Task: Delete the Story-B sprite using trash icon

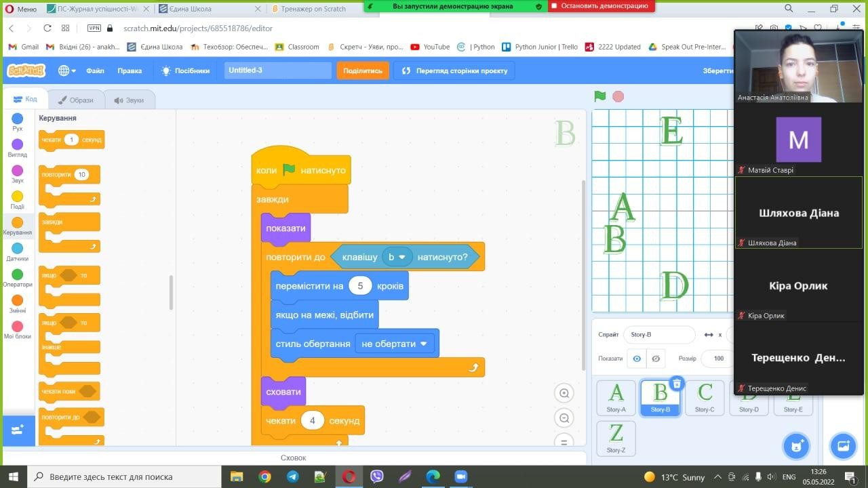Action: coord(676,384)
